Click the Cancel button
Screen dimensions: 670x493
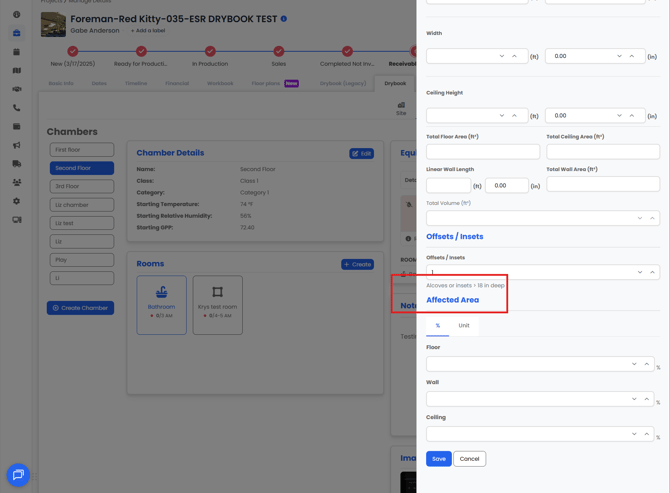[470, 459]
